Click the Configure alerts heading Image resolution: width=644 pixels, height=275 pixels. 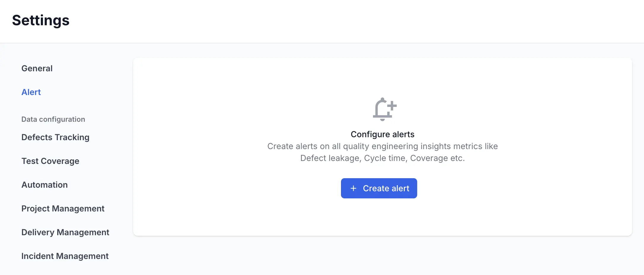pos(382,134)
